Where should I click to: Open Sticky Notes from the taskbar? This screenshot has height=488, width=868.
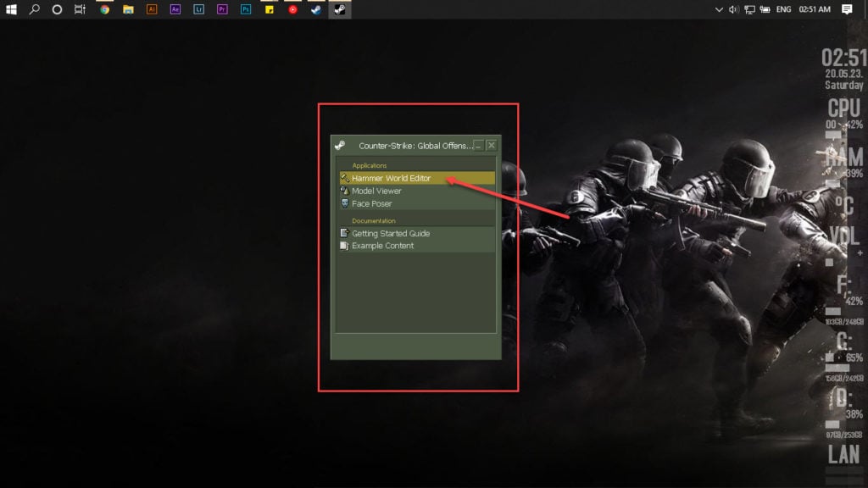(x=270, y=9)
